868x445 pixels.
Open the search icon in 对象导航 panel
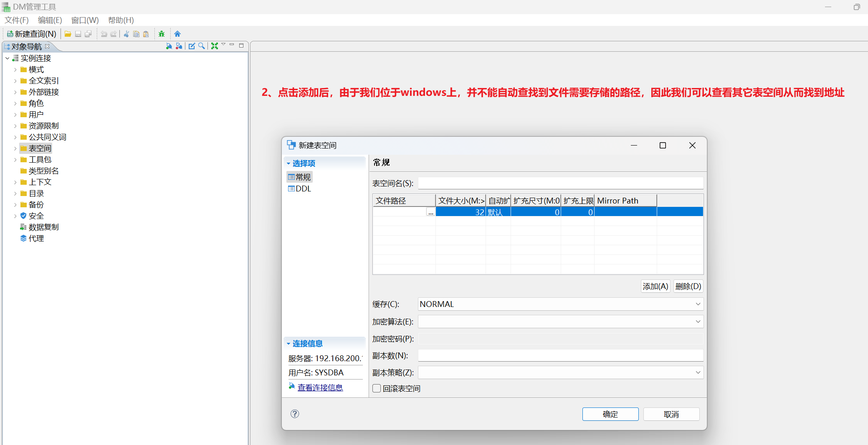click(202, 46)
